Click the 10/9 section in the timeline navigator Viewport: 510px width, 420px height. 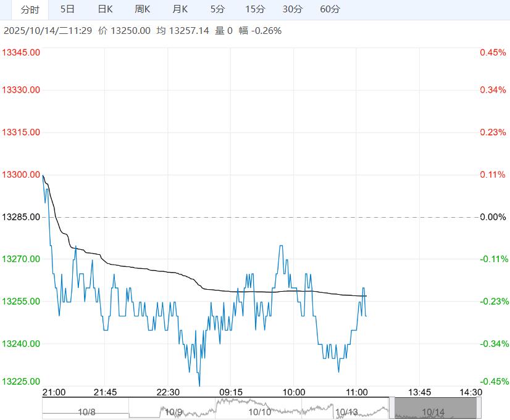click(172, 411)
